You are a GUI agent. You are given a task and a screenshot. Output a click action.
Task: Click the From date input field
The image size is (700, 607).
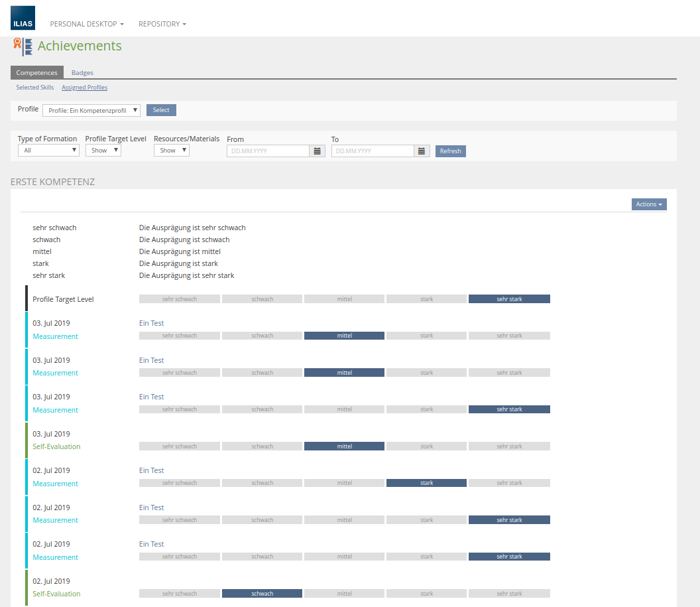tap(268, 151)
